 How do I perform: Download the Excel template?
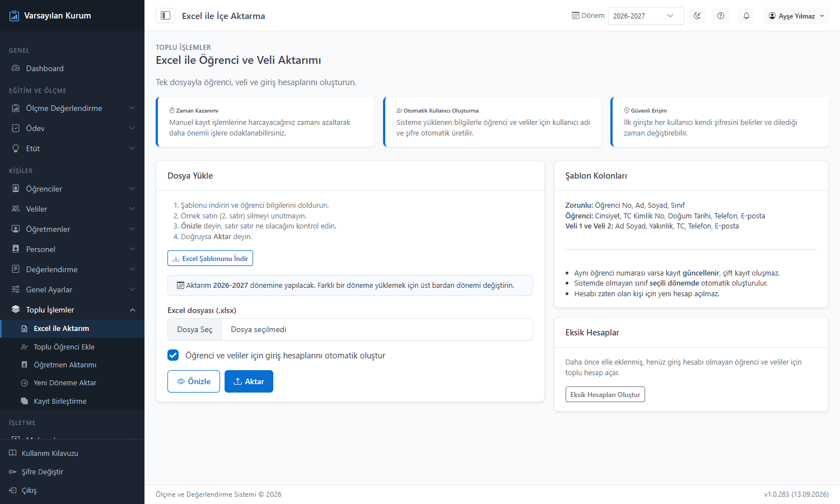[x=210, y=258]
